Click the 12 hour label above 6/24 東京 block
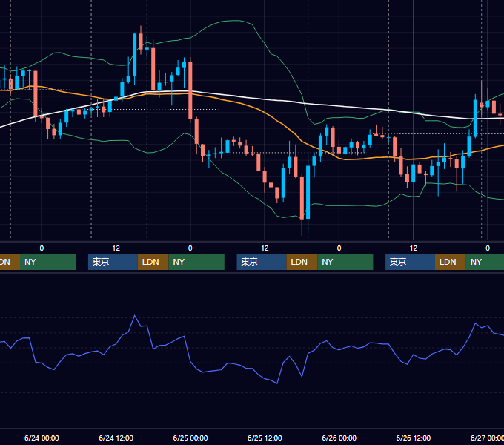This screenshot has height=445, width=504. tap(116, 248)
